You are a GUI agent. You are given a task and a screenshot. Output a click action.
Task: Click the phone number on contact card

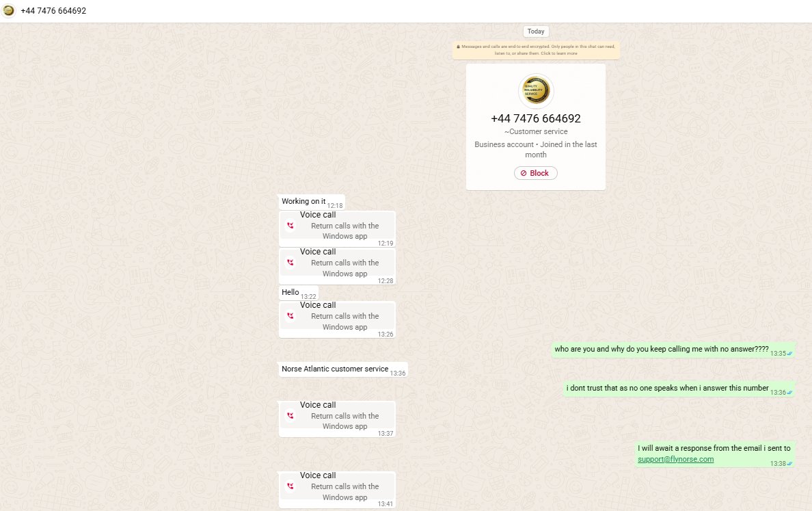click(535, 118)
